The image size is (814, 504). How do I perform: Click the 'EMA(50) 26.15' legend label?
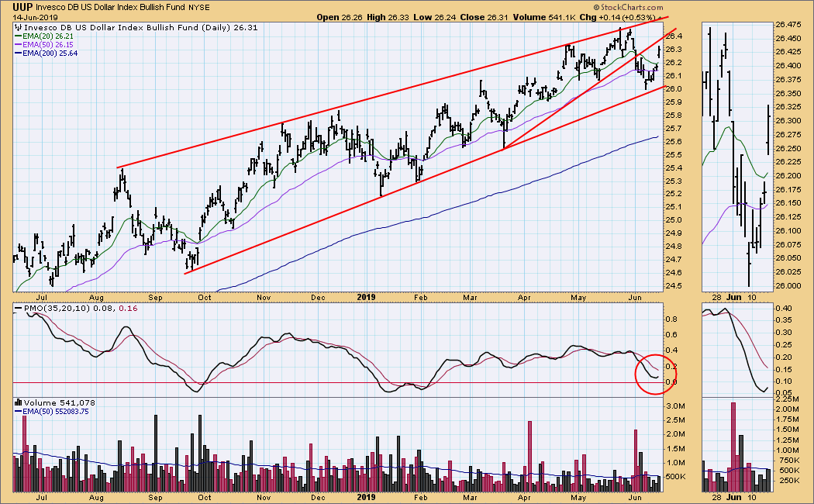tap(48, 45)
